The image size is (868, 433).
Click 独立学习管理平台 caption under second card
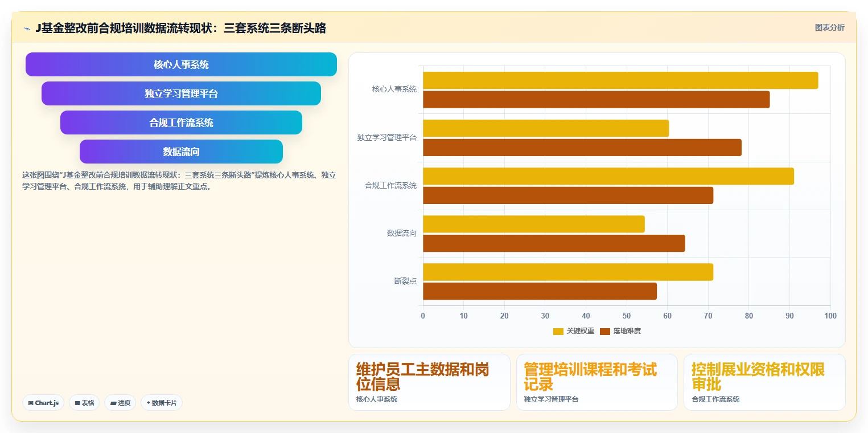[552, 399]
